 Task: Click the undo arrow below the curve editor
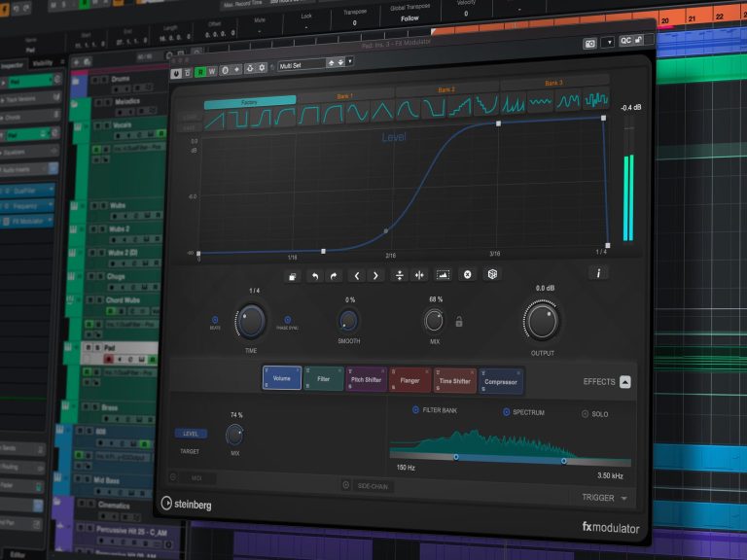314,276
